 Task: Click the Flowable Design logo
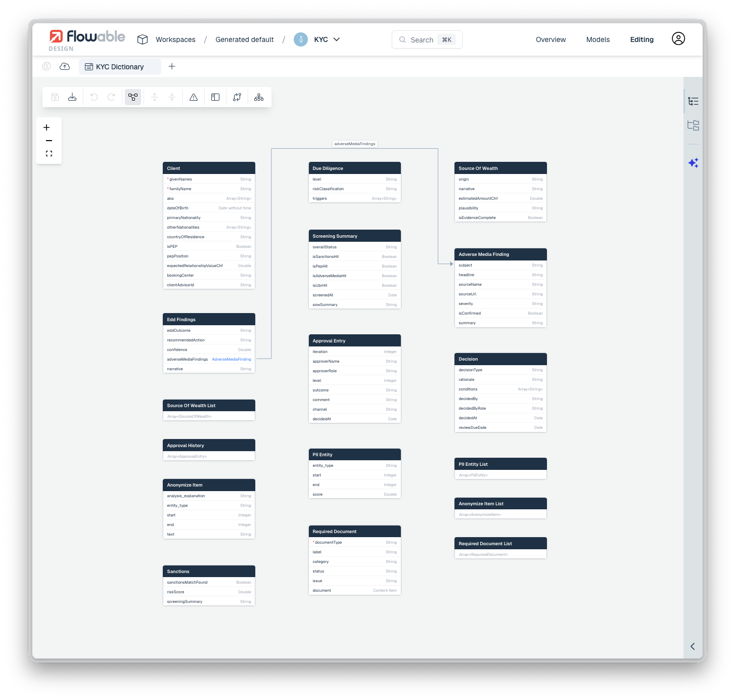point(87,40)
